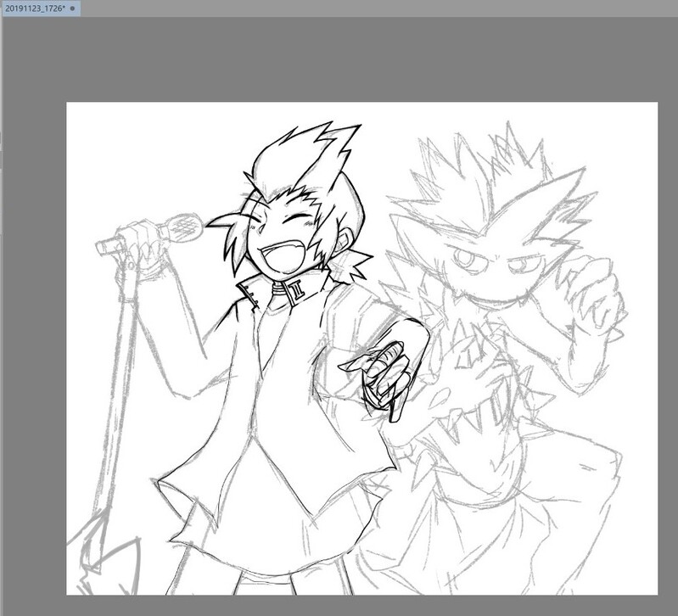Click the gloved hand gripping the microphone
Screen dimensions: 678x616
[141, 244]
